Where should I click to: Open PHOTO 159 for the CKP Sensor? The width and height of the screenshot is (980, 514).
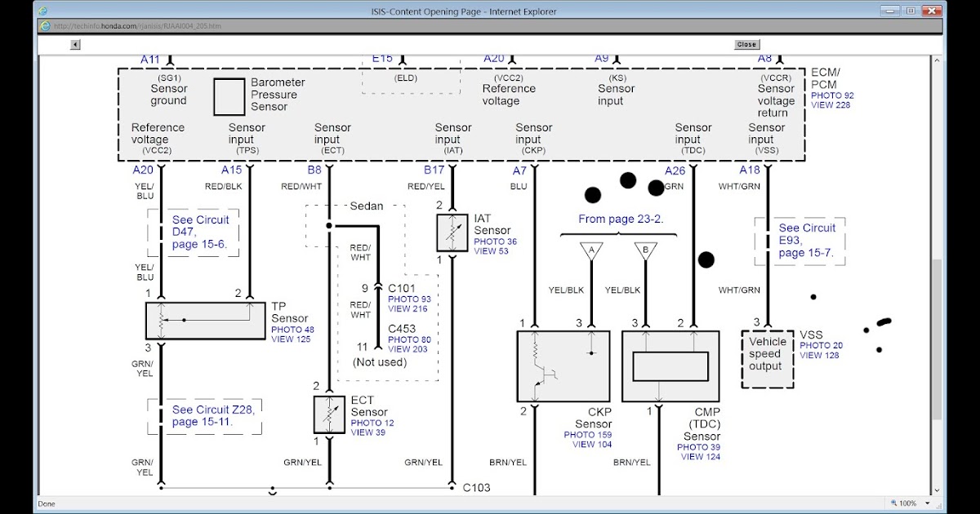pyautogui.click(x=588, y=435)
